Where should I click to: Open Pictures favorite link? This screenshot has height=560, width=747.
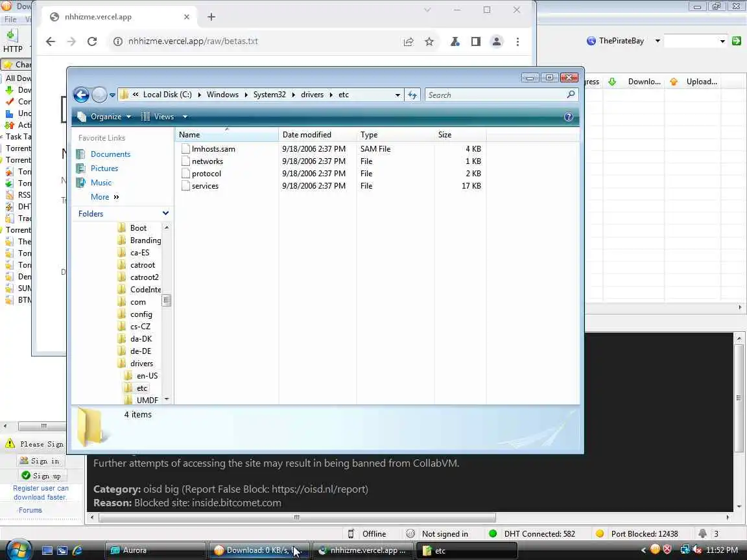coord(104,169)
